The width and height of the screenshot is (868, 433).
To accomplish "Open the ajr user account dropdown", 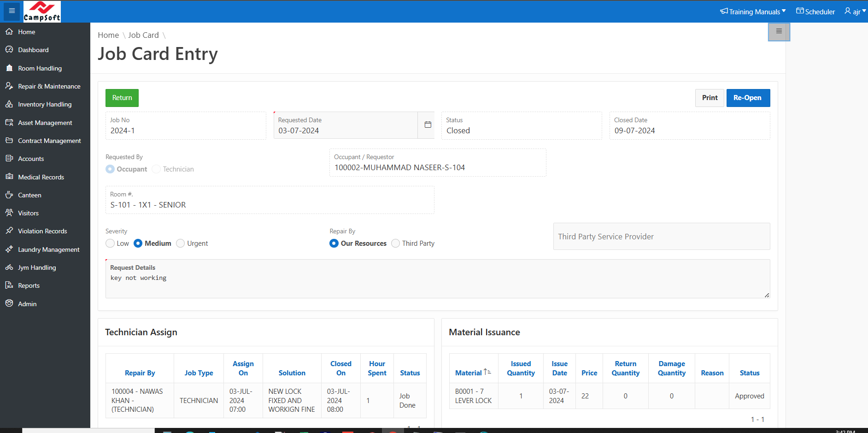I will [855, 12].
